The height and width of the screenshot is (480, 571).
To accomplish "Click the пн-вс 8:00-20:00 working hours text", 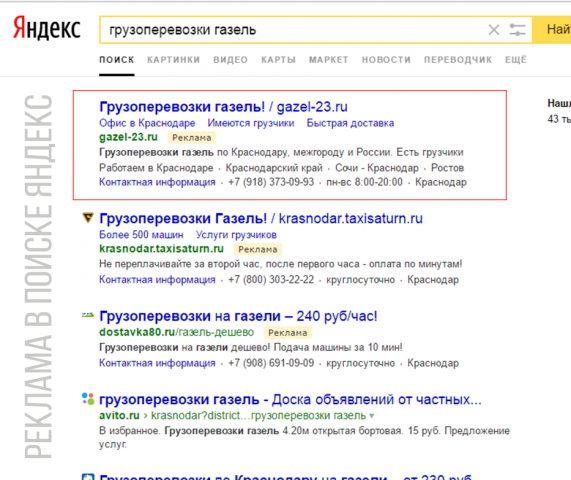I will (x=365, y=182).
